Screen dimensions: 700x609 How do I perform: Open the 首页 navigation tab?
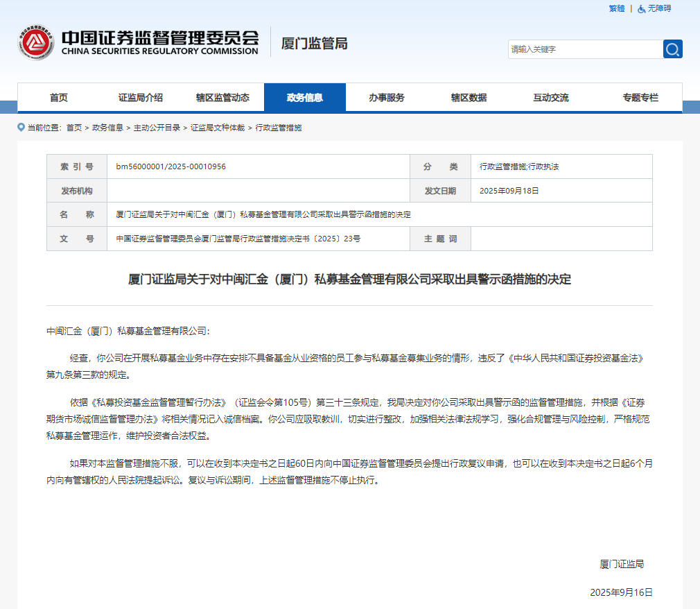59,98
